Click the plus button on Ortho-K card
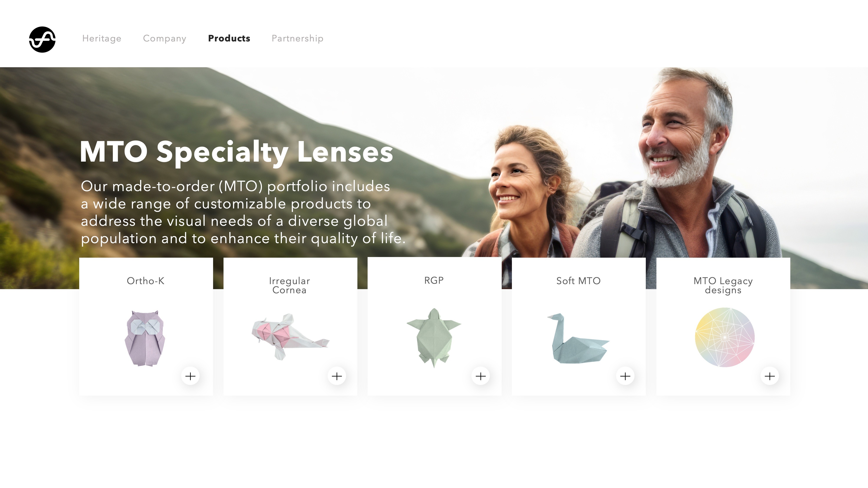This screenshot has height=488, width=868. 191,376
